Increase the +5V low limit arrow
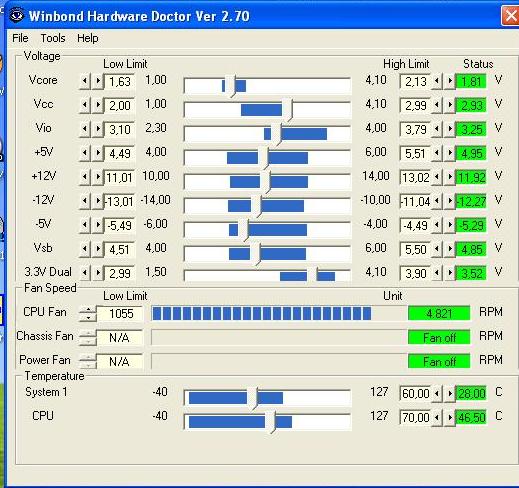This screenshot has height=488, width=519. coord(98,153)
